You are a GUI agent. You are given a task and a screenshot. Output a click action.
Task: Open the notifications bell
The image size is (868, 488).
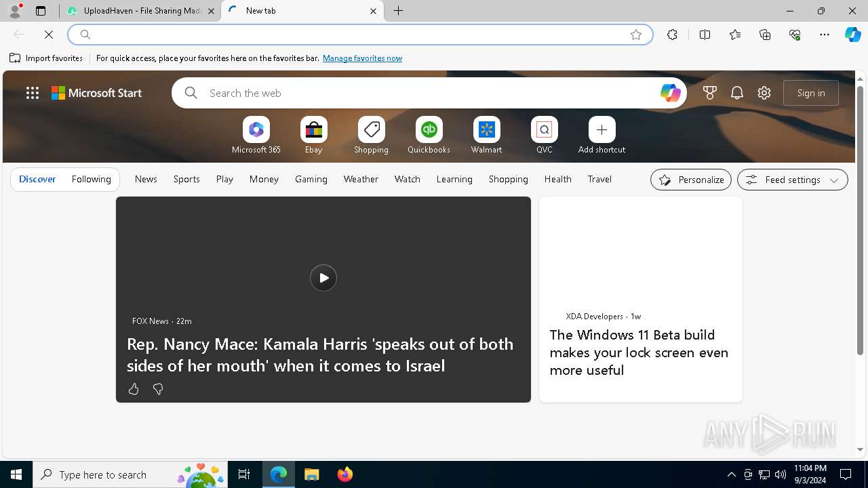point(737,93)
